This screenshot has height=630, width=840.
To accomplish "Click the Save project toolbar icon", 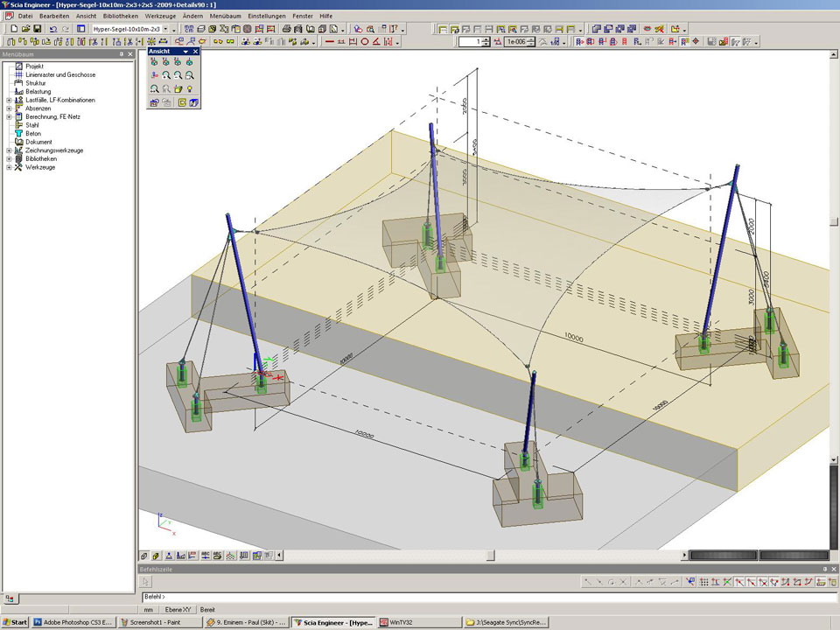I will 38,29.
